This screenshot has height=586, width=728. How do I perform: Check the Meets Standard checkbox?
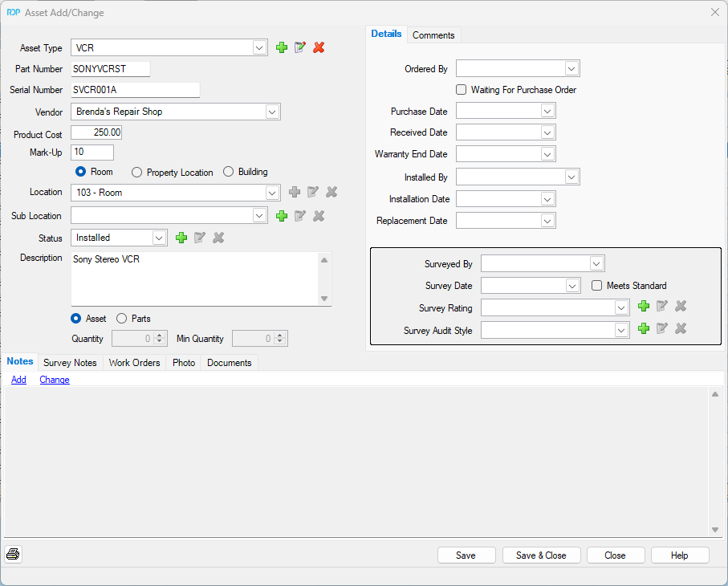pos(596,286)
